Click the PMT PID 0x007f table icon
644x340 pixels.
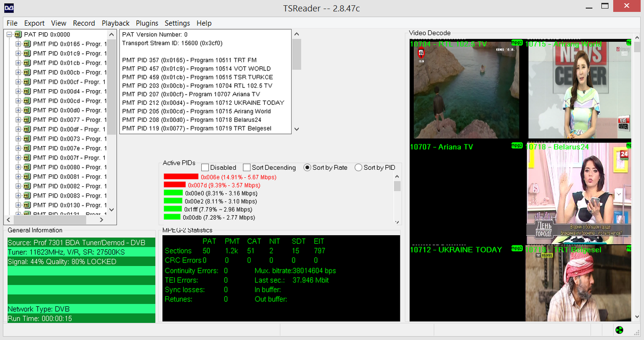point(27,158)
